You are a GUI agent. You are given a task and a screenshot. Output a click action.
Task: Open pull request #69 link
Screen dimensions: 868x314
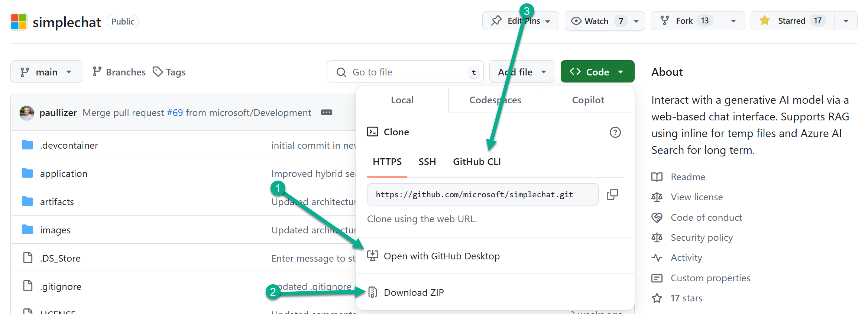175,113
